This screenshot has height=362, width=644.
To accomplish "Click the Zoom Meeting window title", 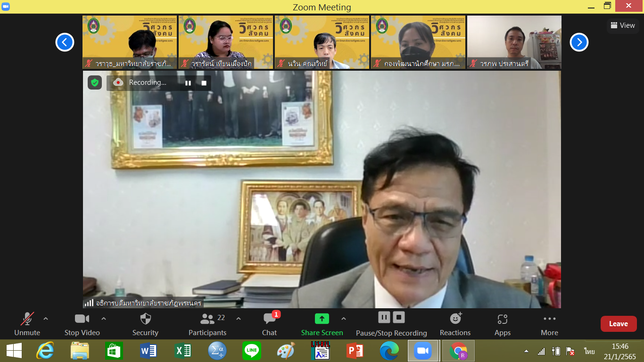I will 322,7.
